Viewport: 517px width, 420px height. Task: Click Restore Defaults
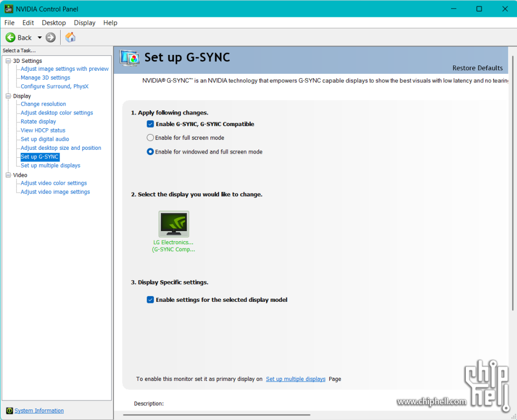point(477,68)
